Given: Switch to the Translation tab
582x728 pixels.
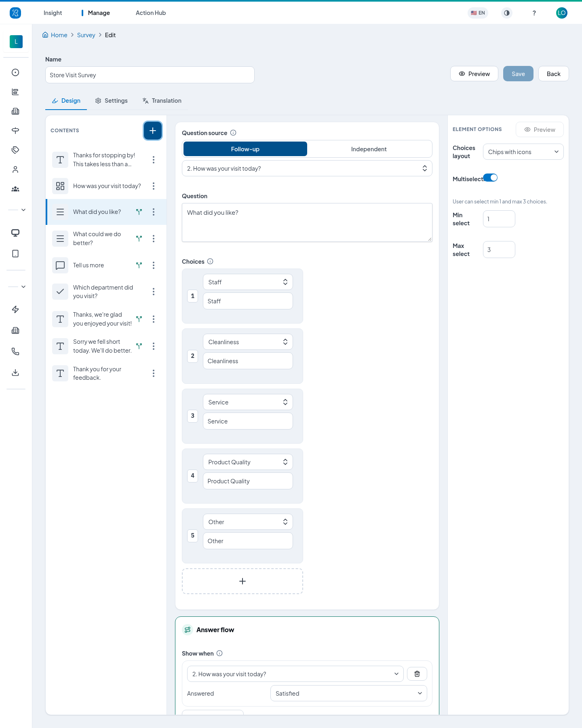Looking at the screenshot, I should click(x=162, y=101).
